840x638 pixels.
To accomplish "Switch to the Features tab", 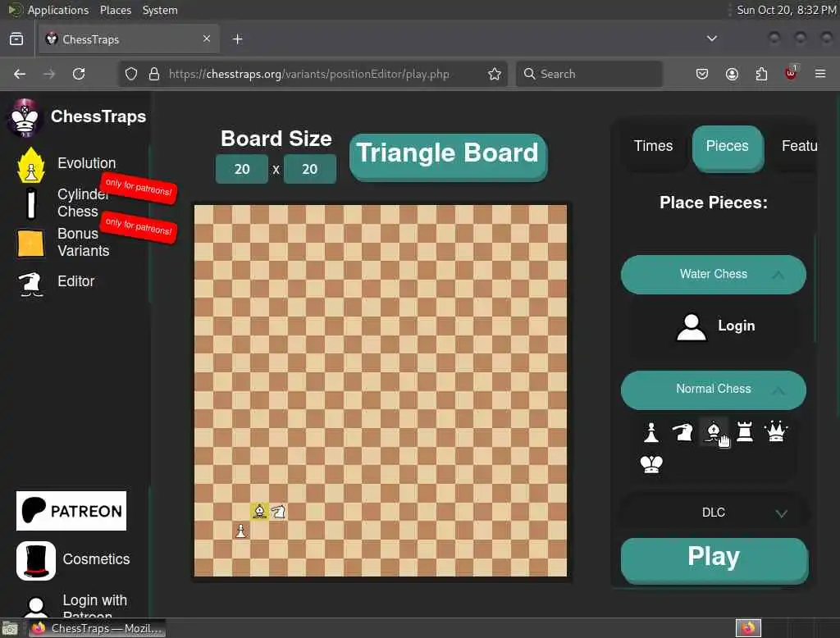I will coord(799,146).
